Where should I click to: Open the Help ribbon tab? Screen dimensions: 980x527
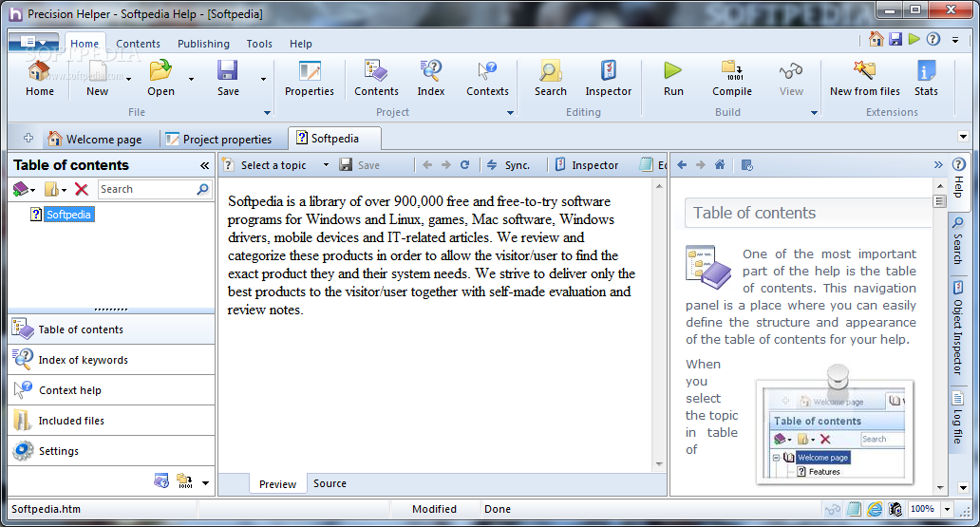point(301,44)
